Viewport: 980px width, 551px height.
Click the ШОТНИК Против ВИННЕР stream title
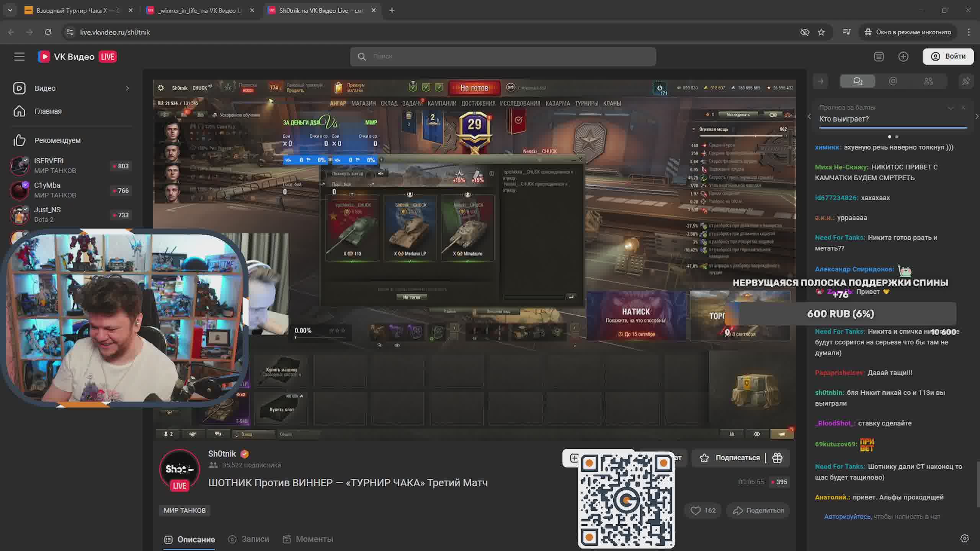click(x=348, y=483)
